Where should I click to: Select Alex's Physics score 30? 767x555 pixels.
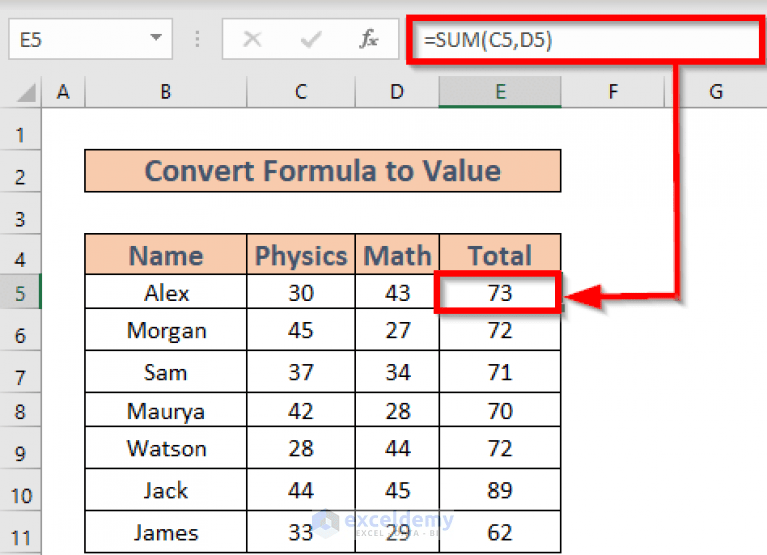[x=301, y=292]
